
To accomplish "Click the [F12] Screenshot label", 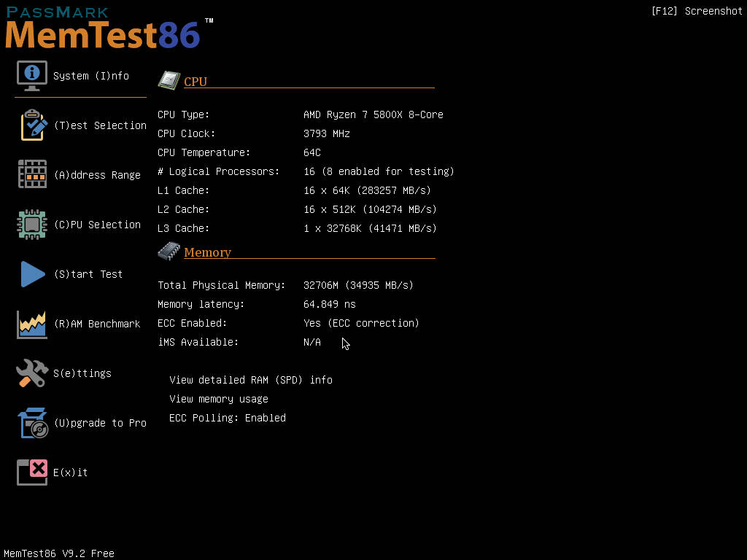I will (x=697, y=11).
